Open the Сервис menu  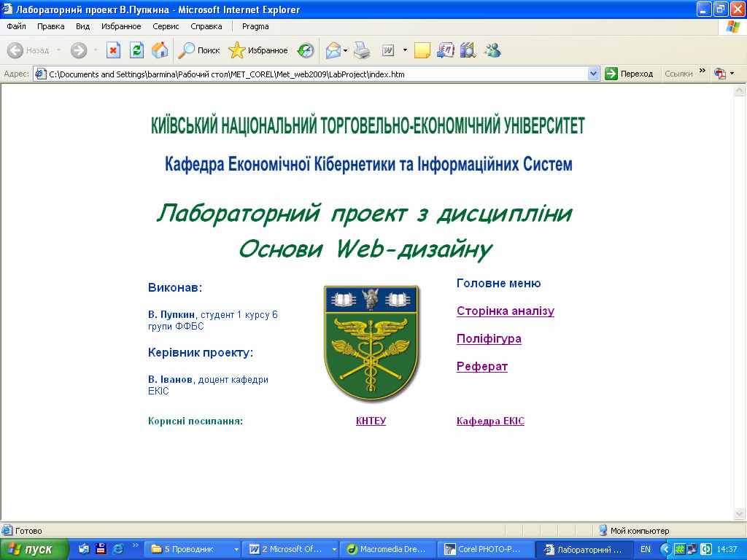pos(166,26)
